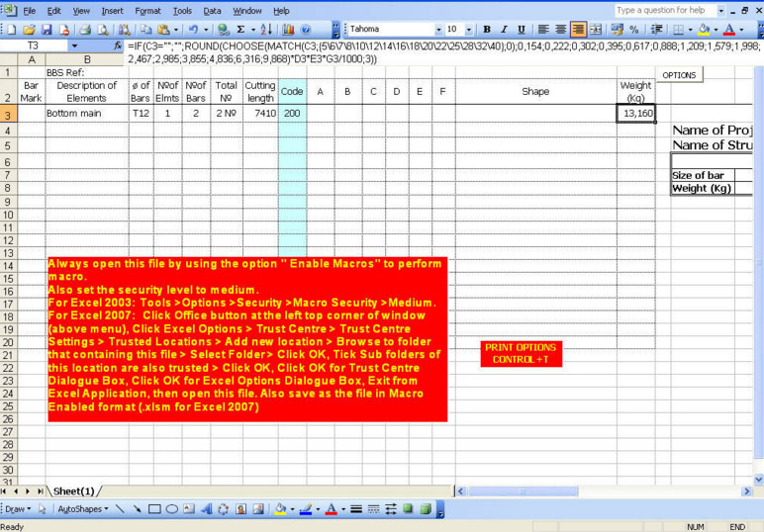This screenshot has height=532, width=764.
Task: Click the AutoSum sigma icon
Action: pyautogui.click(x=240, y=30)
